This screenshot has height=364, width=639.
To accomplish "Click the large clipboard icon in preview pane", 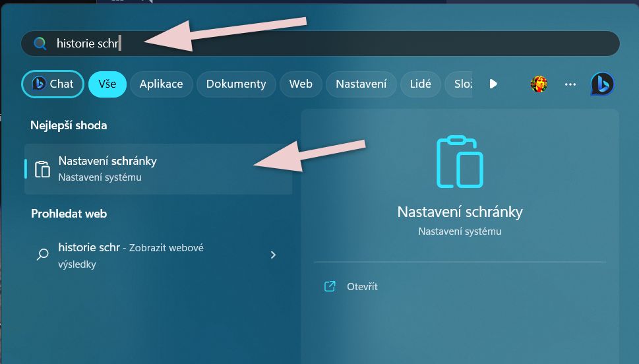I will click(x=460, y=162).
